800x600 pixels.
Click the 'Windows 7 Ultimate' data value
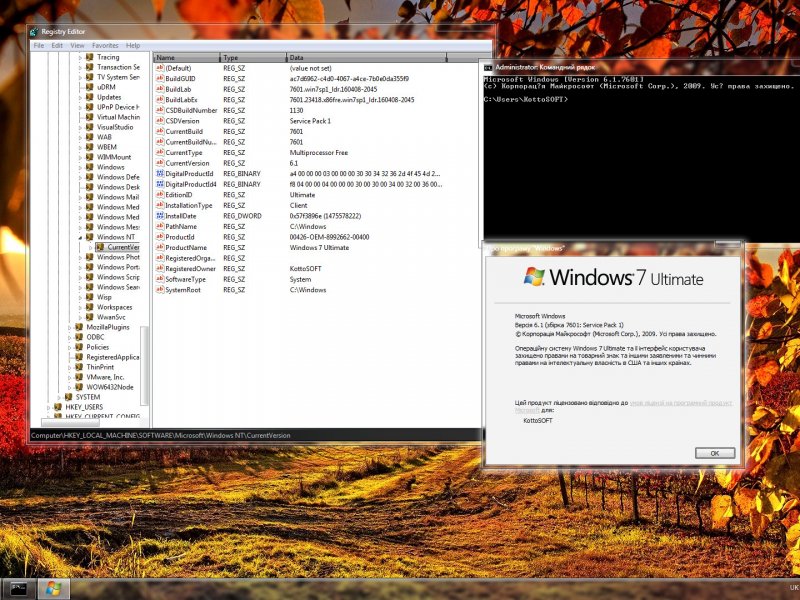pyautogui.click(x=319, y=247)
